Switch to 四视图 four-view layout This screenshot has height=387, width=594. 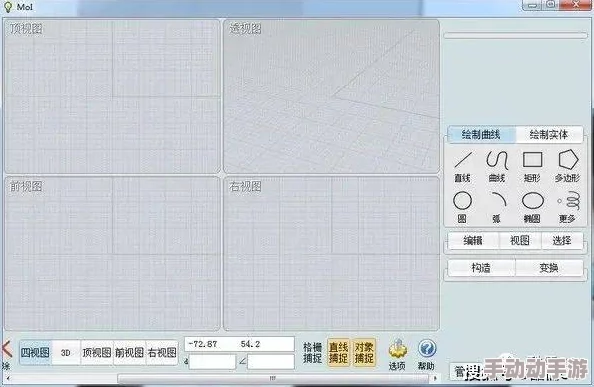35,353
